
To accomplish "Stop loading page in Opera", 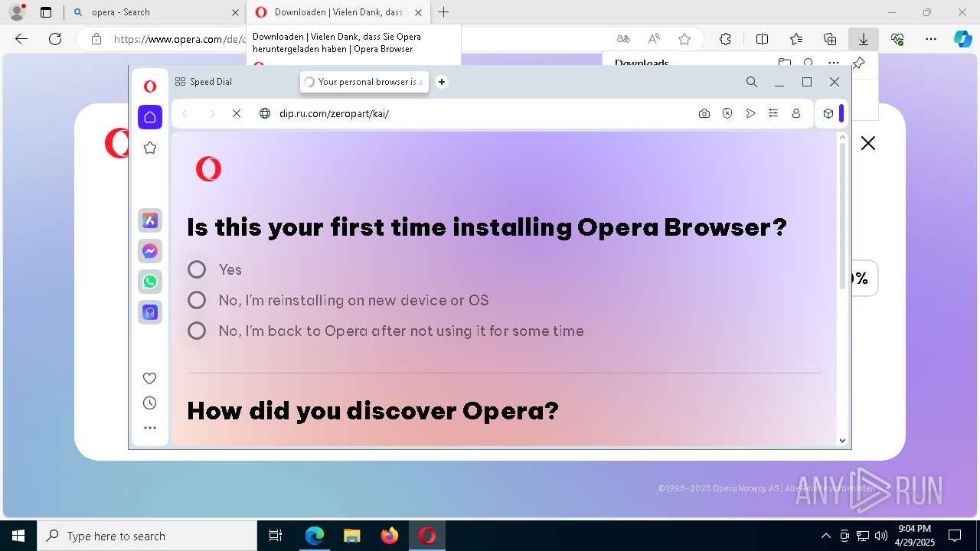I will (x=237, y=113).
